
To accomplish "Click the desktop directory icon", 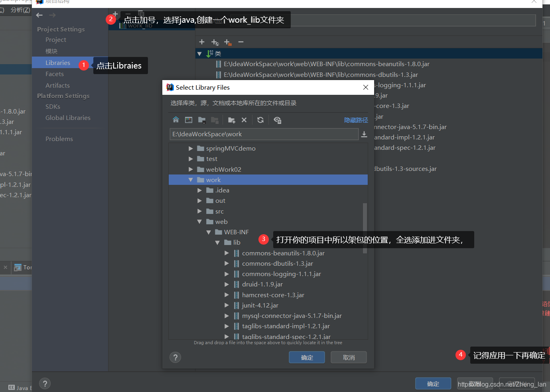I will 189,120.
